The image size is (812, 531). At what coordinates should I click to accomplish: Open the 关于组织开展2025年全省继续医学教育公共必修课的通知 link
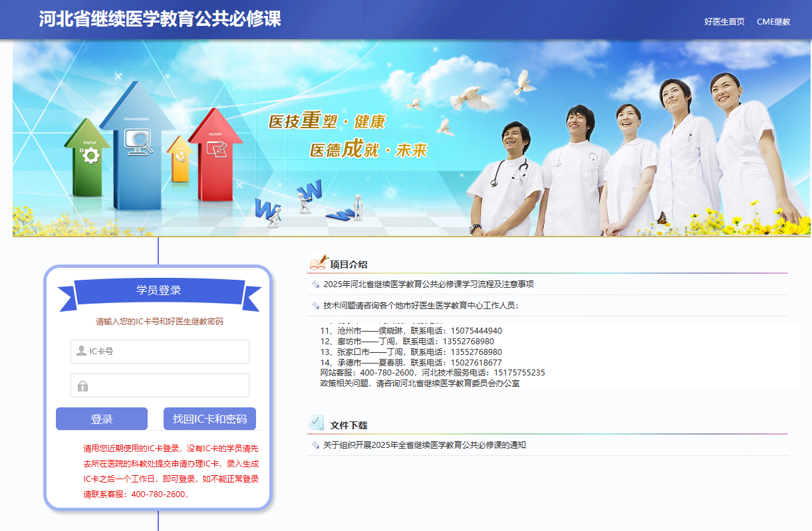pyautogui.click(x=424, y=445)
